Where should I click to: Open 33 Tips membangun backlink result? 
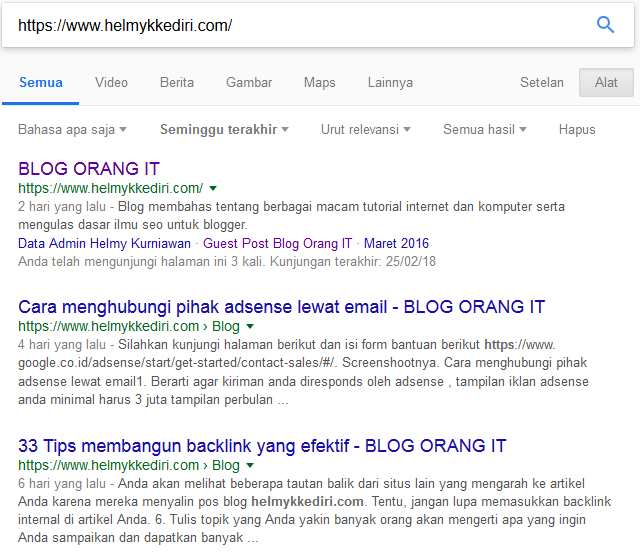(x=262, y=446)
